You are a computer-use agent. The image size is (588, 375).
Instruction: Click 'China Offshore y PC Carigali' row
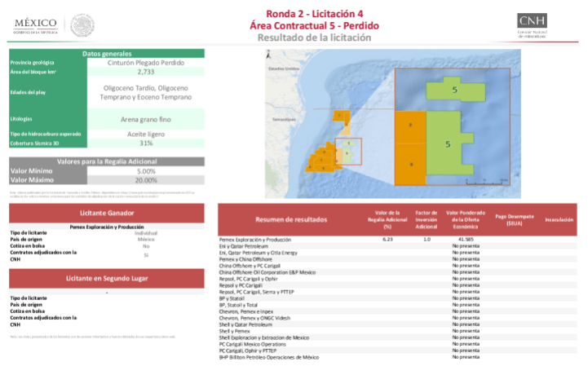[x=397, y=266]
